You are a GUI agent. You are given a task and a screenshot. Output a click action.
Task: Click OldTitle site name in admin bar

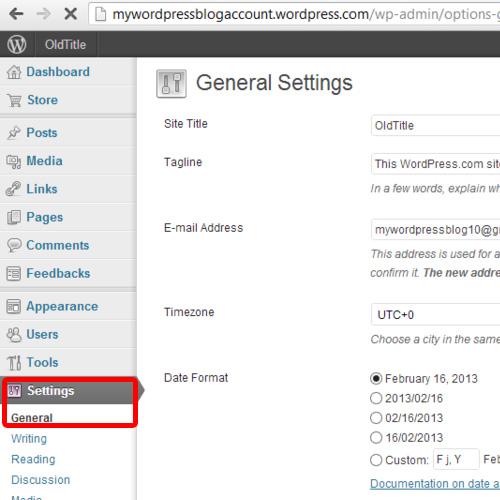66,45
